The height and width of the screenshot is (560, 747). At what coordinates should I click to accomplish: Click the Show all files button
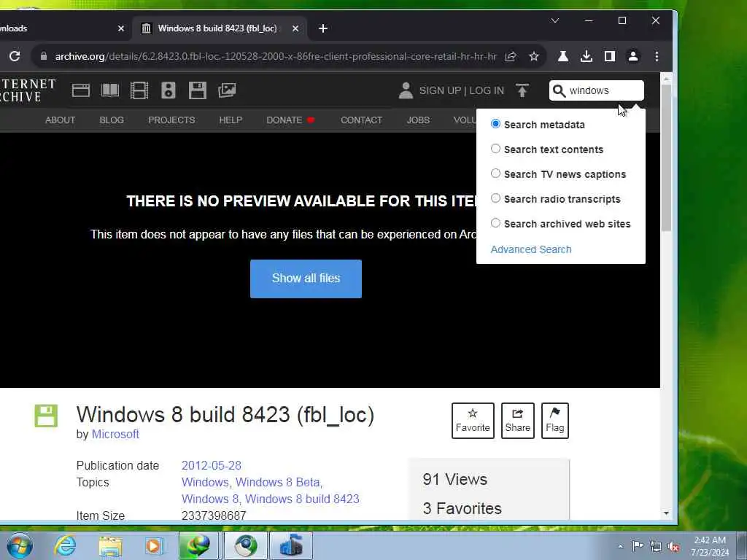click(x=306, y=279)
